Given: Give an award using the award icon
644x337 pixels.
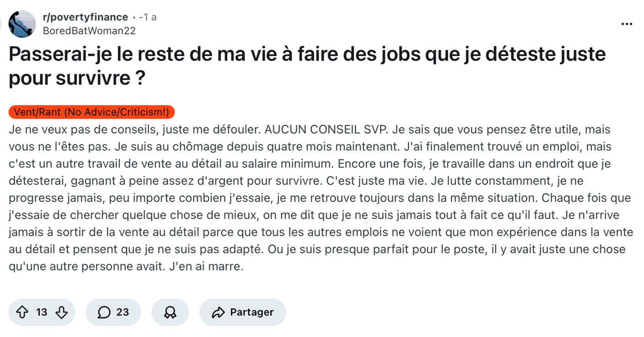Looking at the screenshot, I should coord(170,312).
